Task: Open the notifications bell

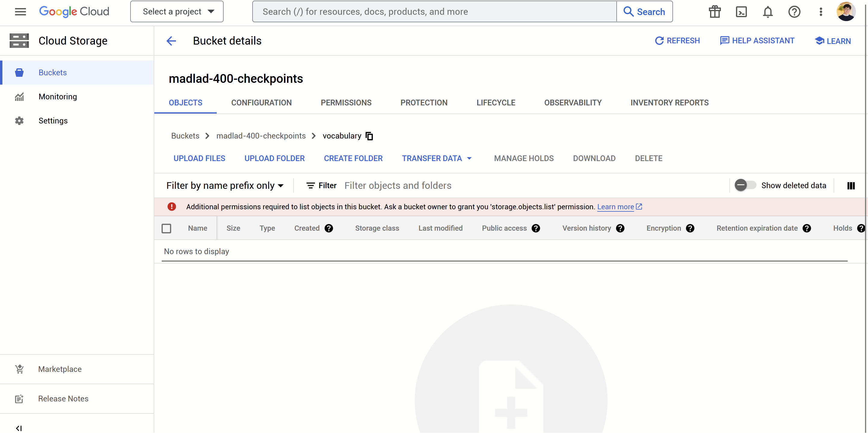Action: click(768, 11)
